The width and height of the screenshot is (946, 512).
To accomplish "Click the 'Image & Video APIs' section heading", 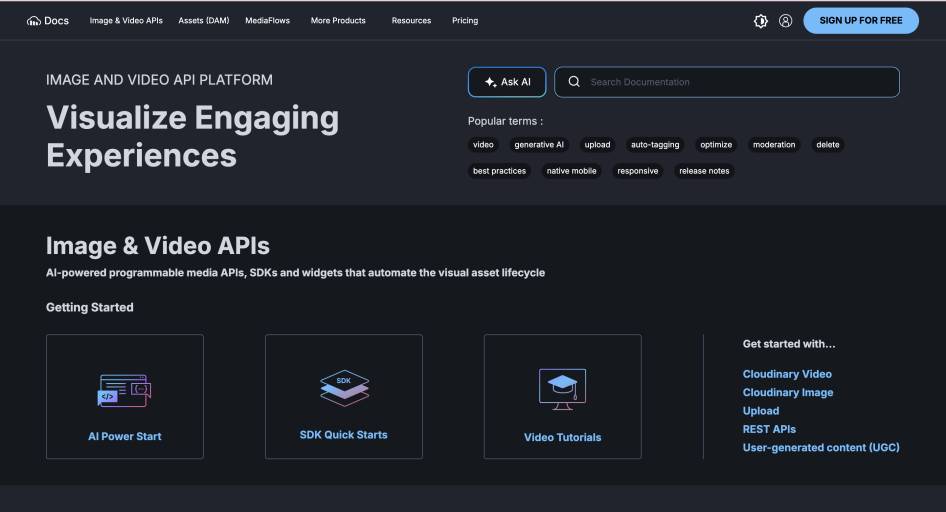I will 158,246.
